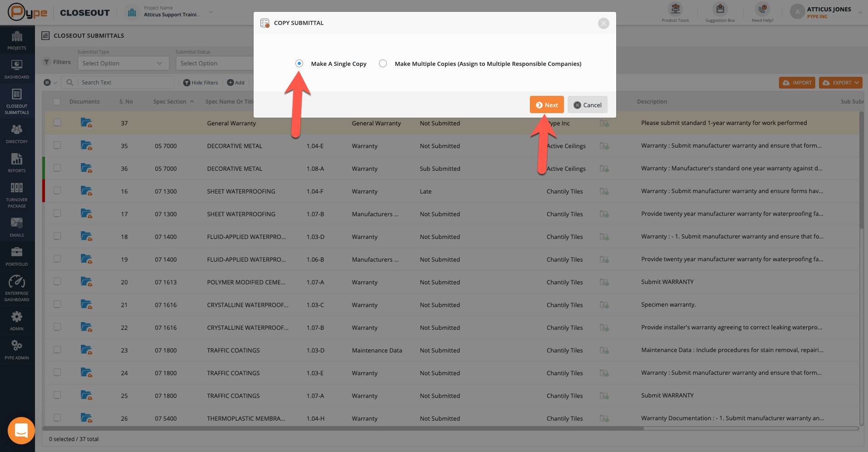Screen dimensions: 868x452
Task: Open documents folder icon for row 20
Action: [x=86, y=282]
